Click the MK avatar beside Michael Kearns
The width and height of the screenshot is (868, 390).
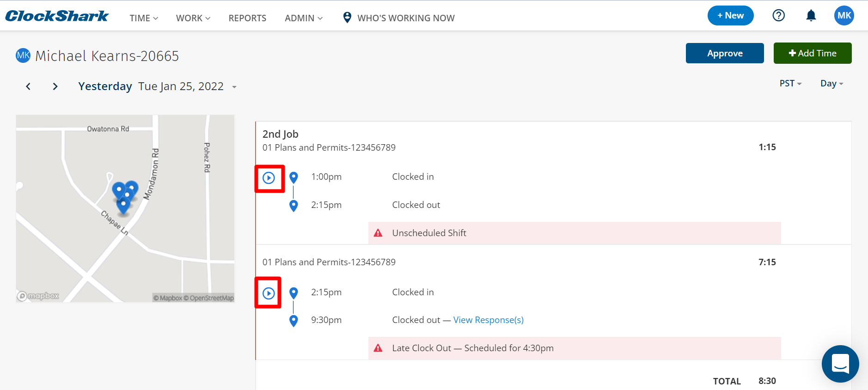(x=23, y=55)
